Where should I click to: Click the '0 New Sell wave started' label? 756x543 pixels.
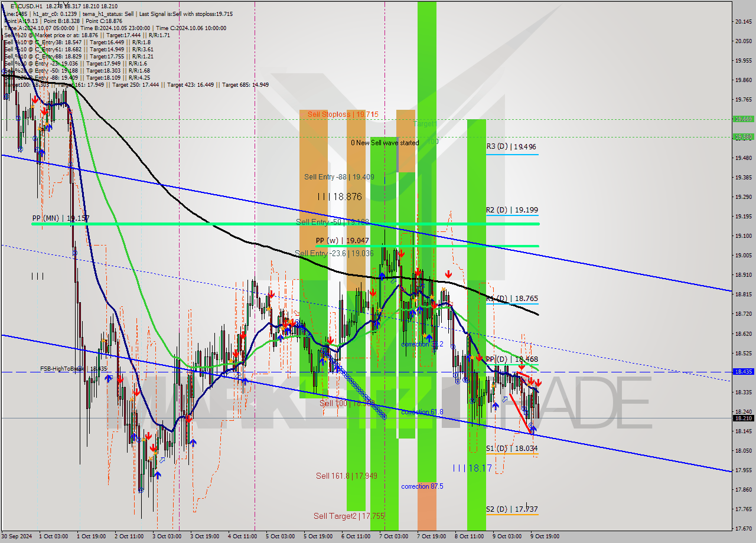point(384,142)
